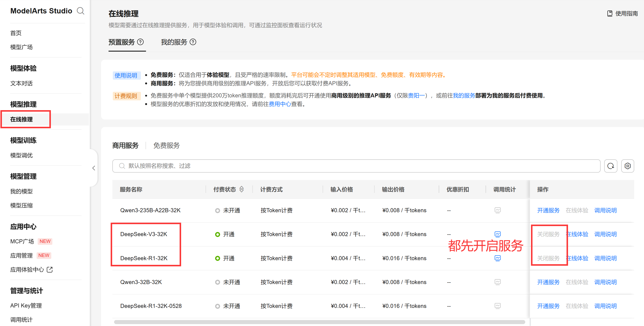Screen dimensions: 644x326
Task: Click the search icon beside ModelArts Studio
Action: click(x=80, y=11)
